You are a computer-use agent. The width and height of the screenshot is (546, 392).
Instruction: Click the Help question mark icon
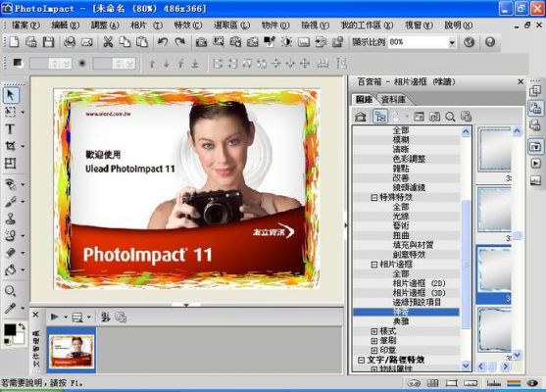click(x=490, y=42)
